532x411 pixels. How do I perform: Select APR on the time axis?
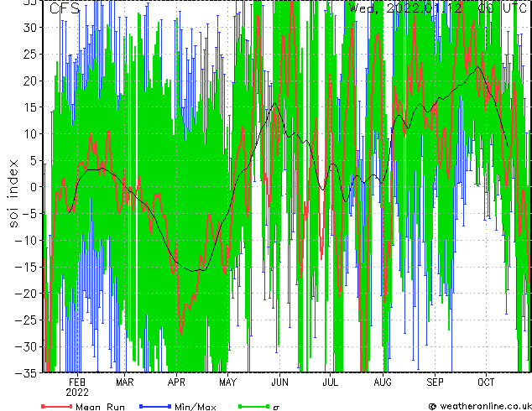[176, 382]
